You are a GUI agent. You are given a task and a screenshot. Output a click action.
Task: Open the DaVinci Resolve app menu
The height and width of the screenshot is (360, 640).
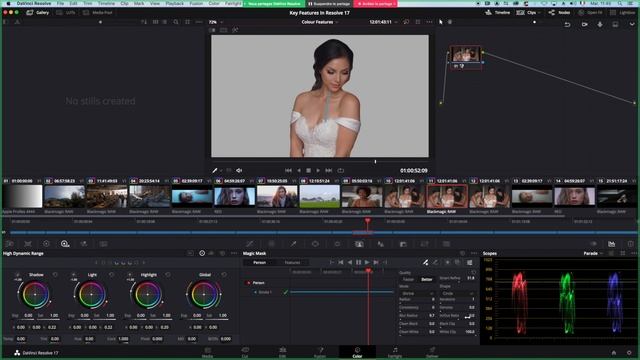[34, 3]
